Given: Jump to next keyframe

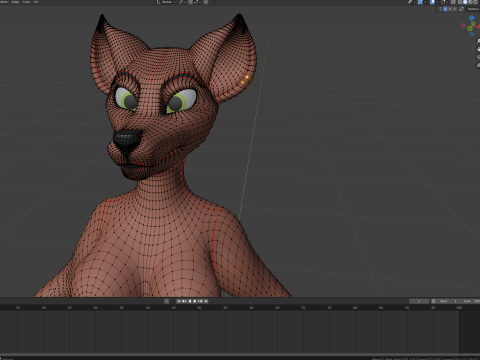Looking at the screenshot, I should 200,301.
